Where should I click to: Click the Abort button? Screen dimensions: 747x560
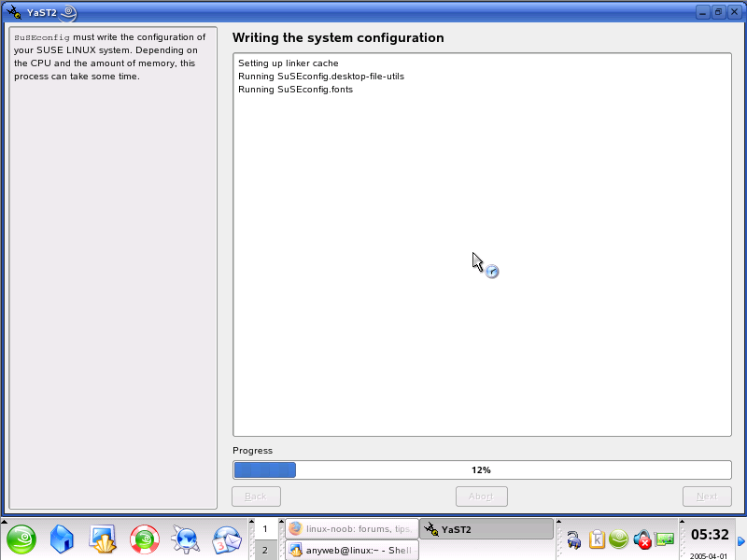click(482, 497)
